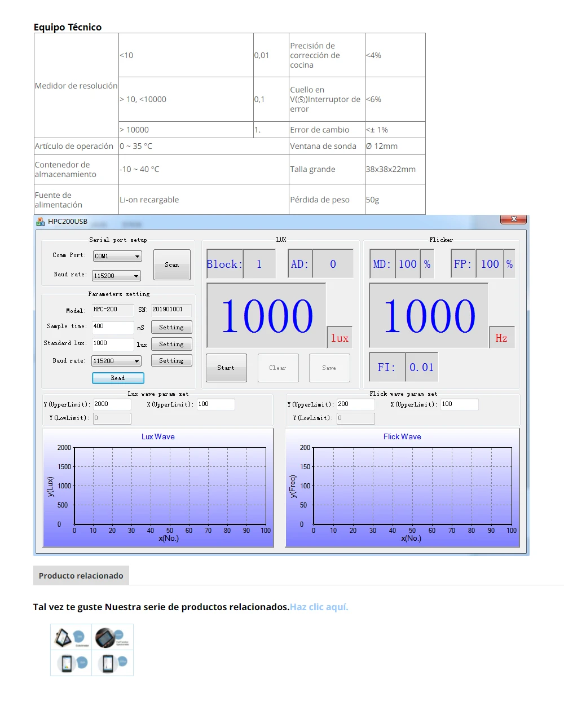564x728 pixels.
Task: Click the '-10 ~ 40 °C' cell
Action: click(204, 169)
